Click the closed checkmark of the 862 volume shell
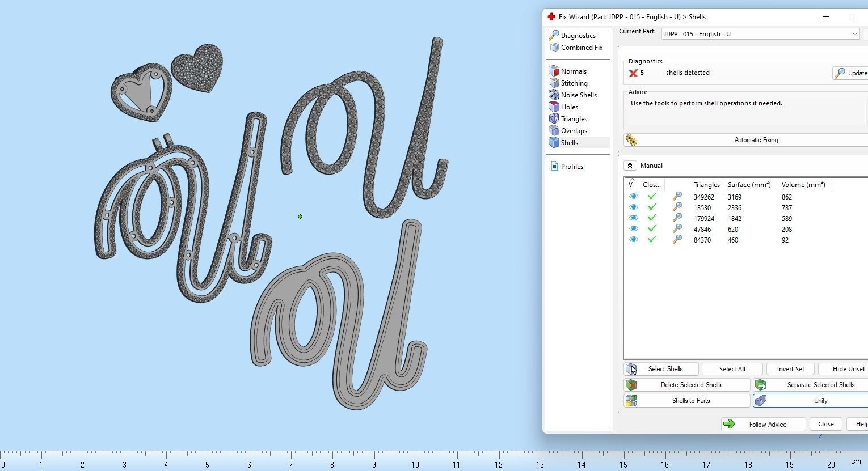 [x=652, y=197]
